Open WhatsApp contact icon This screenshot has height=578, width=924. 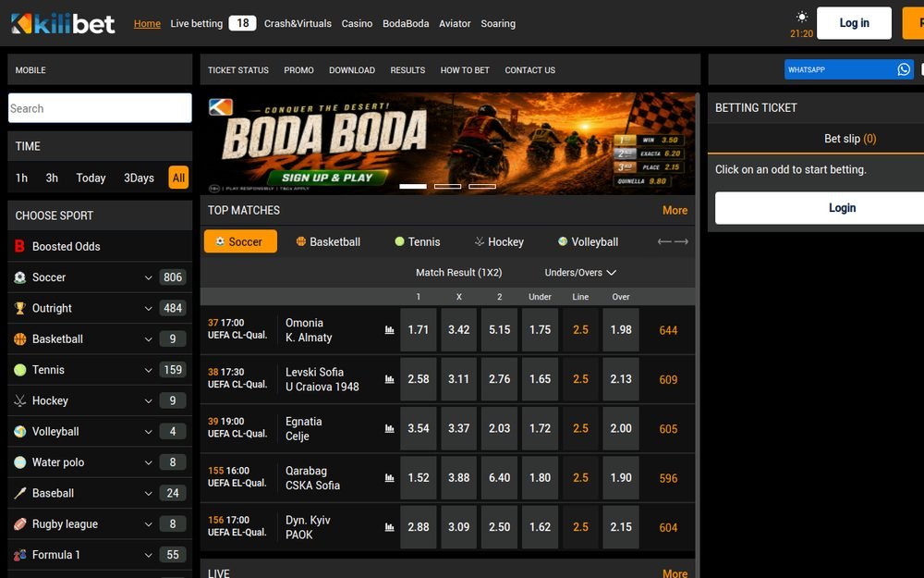point(904,69)
